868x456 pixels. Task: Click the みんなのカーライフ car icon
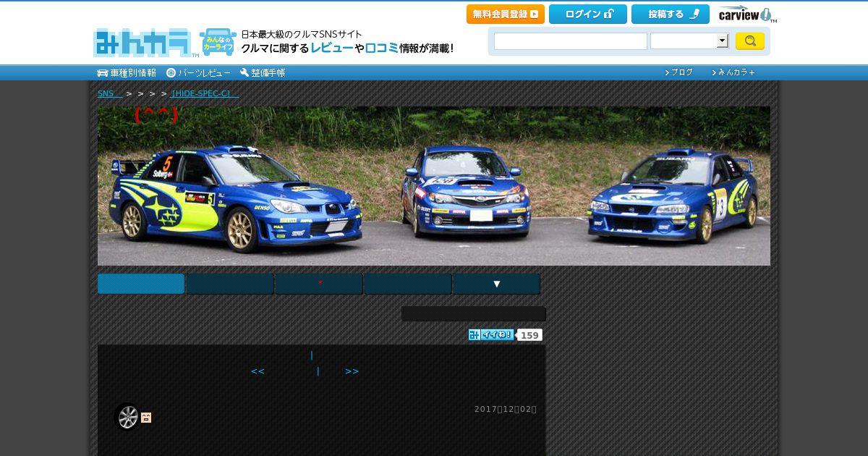218,42
